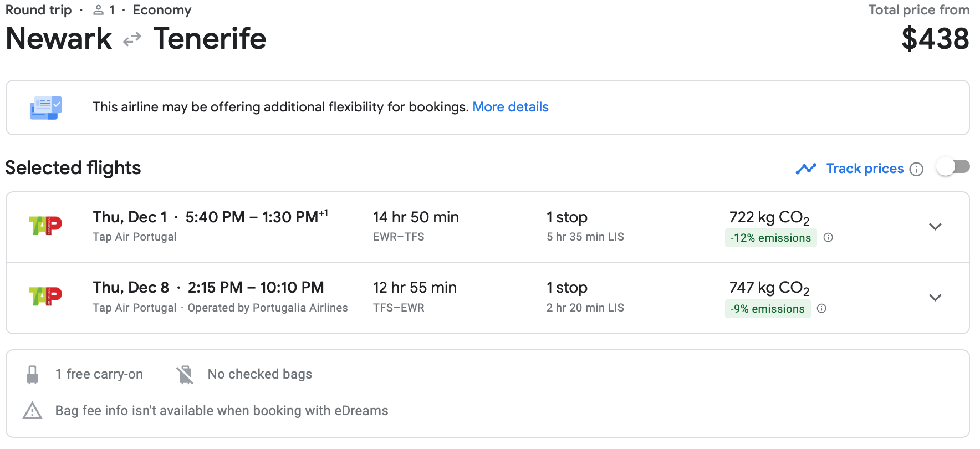Expand the Thu, Dec 1 flight details
The image size is (980, 449).
click(x=935, y=227)
